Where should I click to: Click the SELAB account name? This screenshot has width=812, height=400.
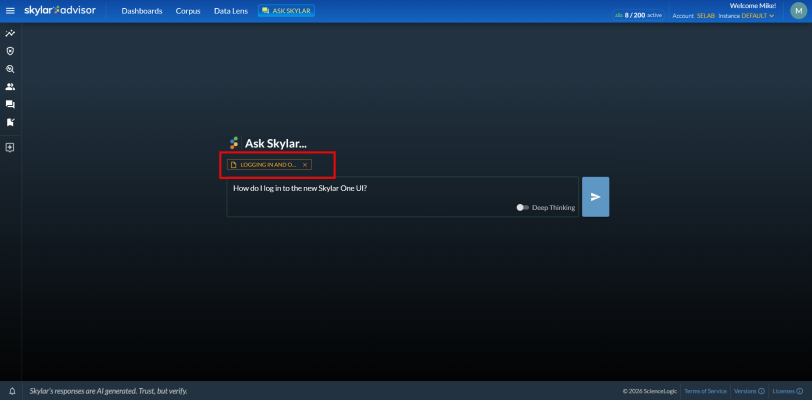coord(706,16)
